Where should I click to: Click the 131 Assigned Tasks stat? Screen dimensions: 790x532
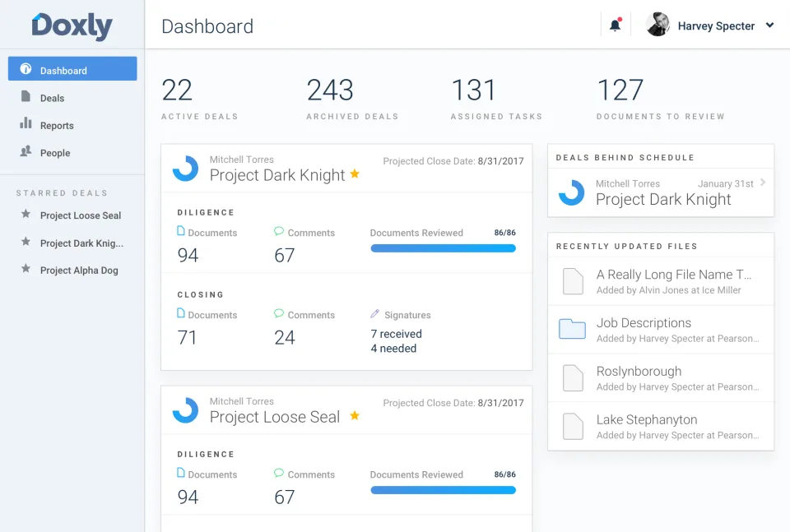[496, 99]
